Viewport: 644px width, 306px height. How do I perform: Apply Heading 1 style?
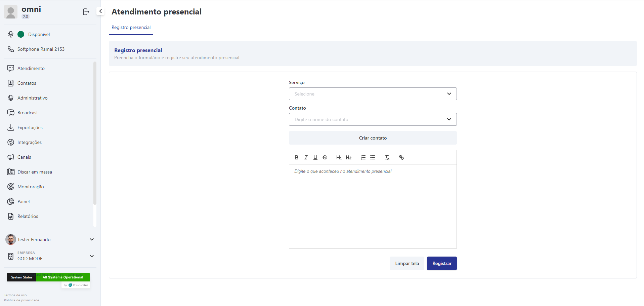(339, 157)
